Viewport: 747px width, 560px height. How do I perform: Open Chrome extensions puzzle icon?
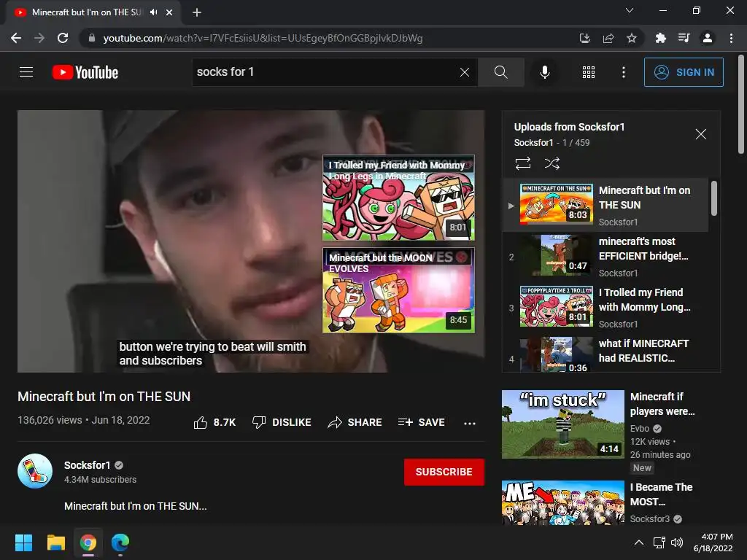pos(660,38)
